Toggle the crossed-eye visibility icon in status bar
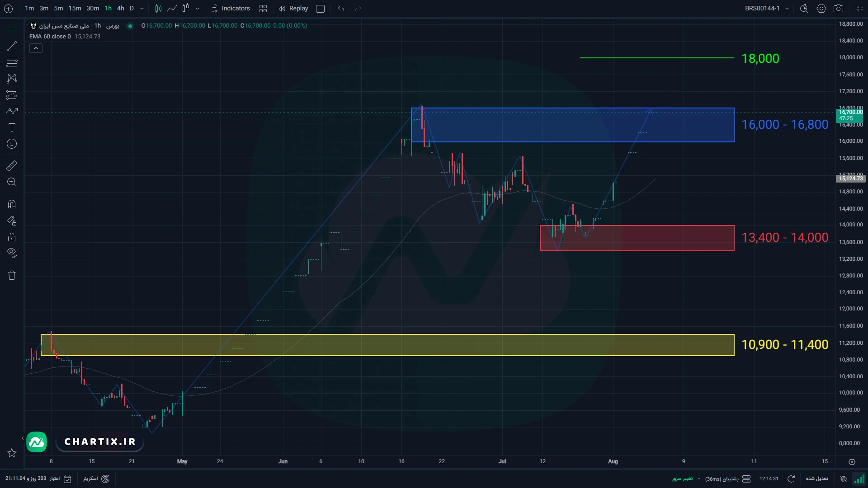 (844, 479)
